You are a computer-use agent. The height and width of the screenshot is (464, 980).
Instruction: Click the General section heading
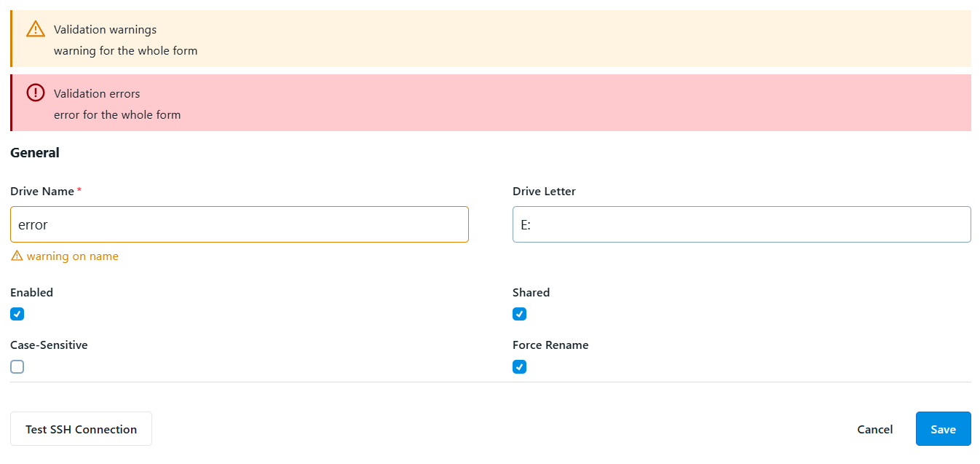(x=35, y=152)
